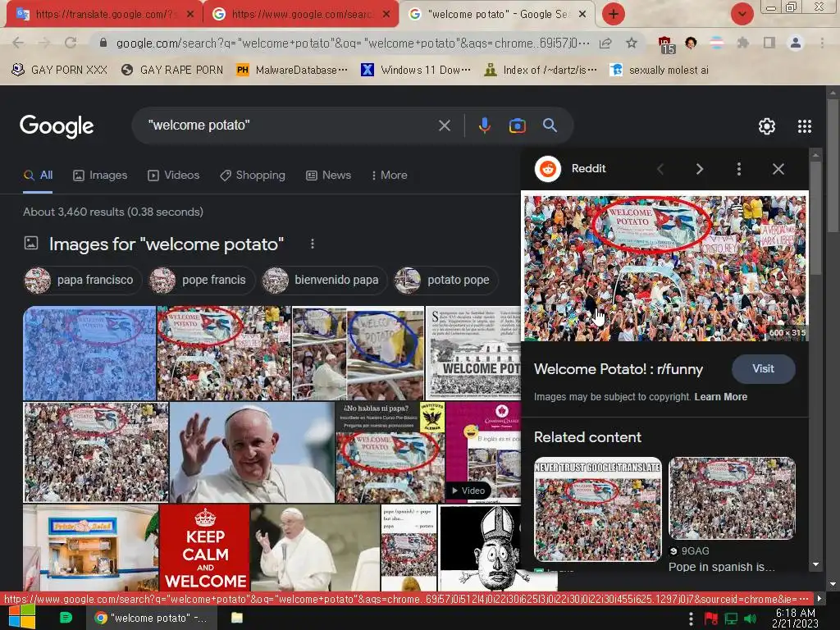Start voice search with microphone icon
Viewport: 840px width, 630px height.
[x=484, y=126]
